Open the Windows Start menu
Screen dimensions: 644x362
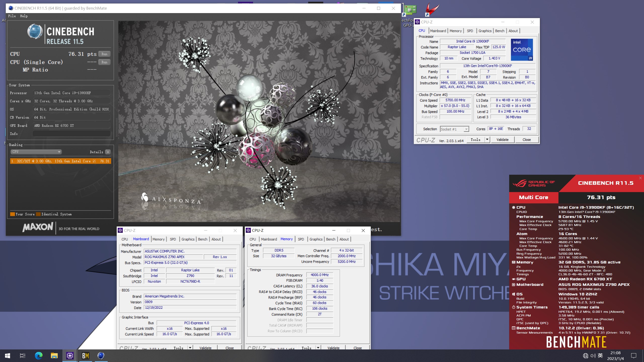[x=8, y=356]
